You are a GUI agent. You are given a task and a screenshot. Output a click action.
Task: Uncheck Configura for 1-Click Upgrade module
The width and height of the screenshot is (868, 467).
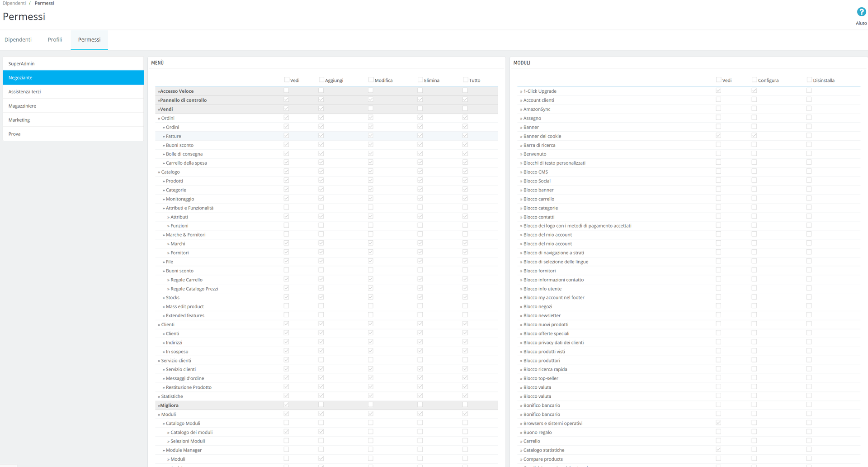[x=754, y=91]
